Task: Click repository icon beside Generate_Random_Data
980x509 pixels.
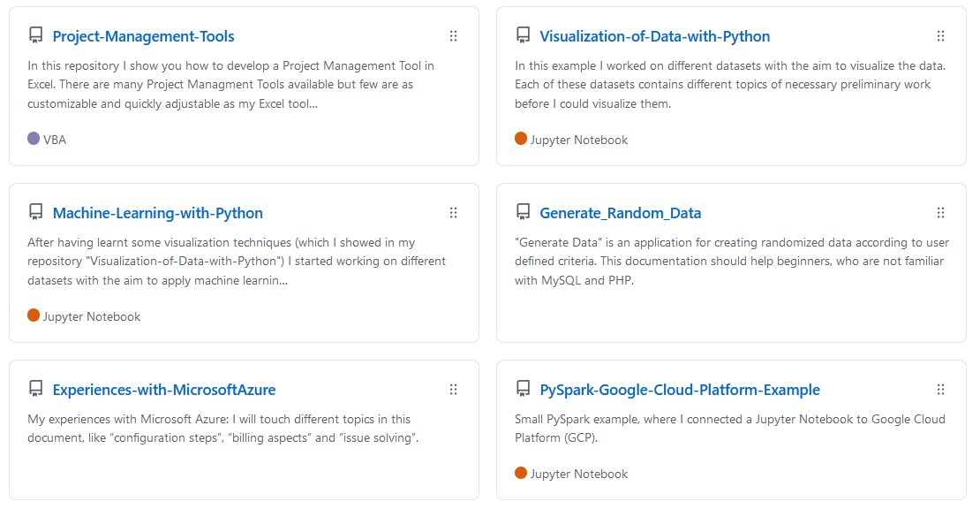Action: click(523, 213)
